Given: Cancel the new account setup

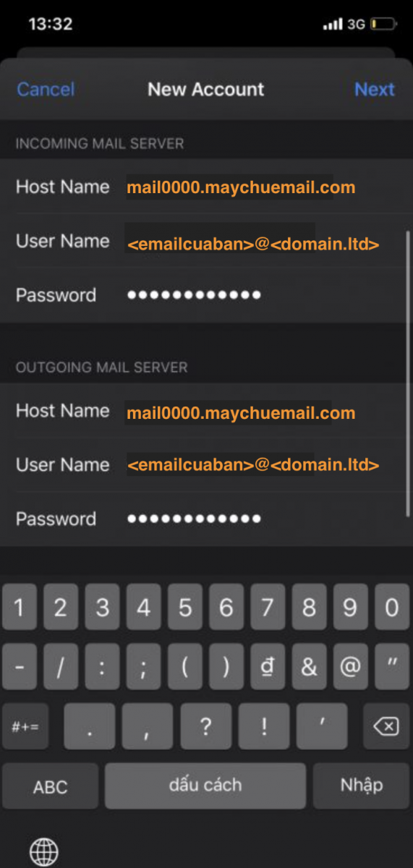Looking at the screenshot, I should 46,90.
